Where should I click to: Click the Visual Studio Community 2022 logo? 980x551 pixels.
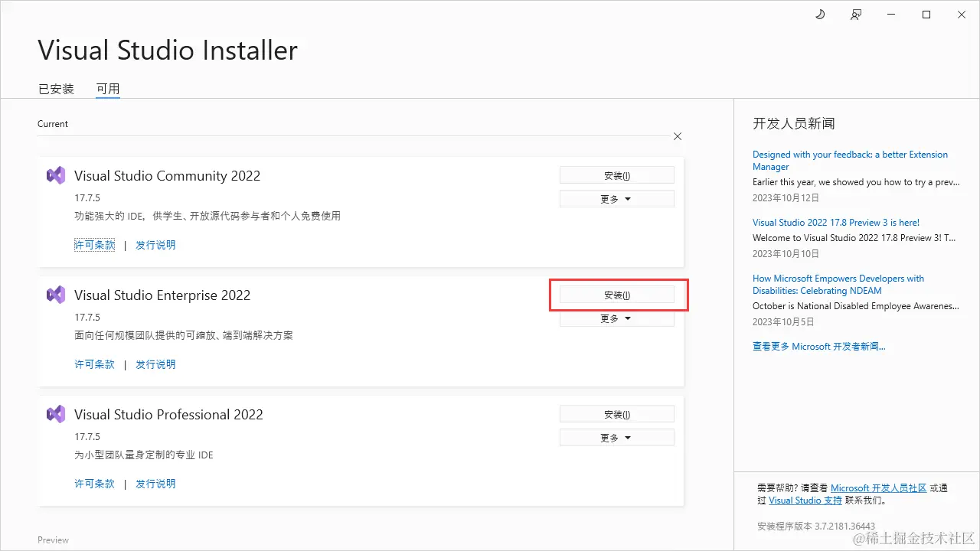coord(56,175)
